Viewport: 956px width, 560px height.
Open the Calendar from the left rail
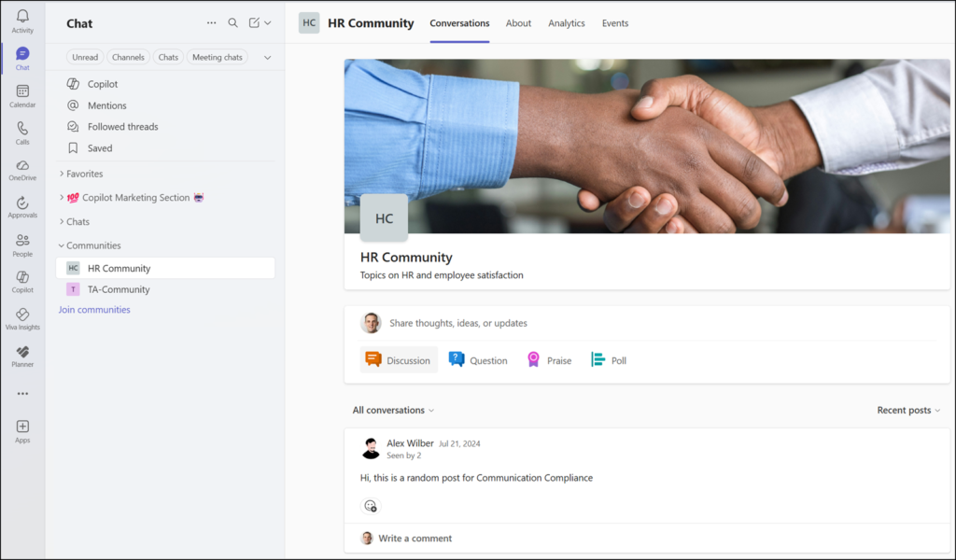click(21, 93)
